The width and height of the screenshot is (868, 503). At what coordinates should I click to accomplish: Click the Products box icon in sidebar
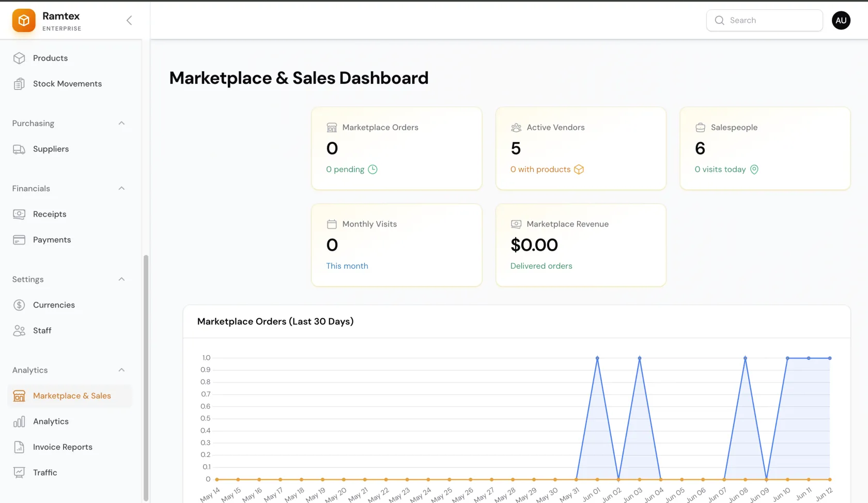click(x=19, y=58)
